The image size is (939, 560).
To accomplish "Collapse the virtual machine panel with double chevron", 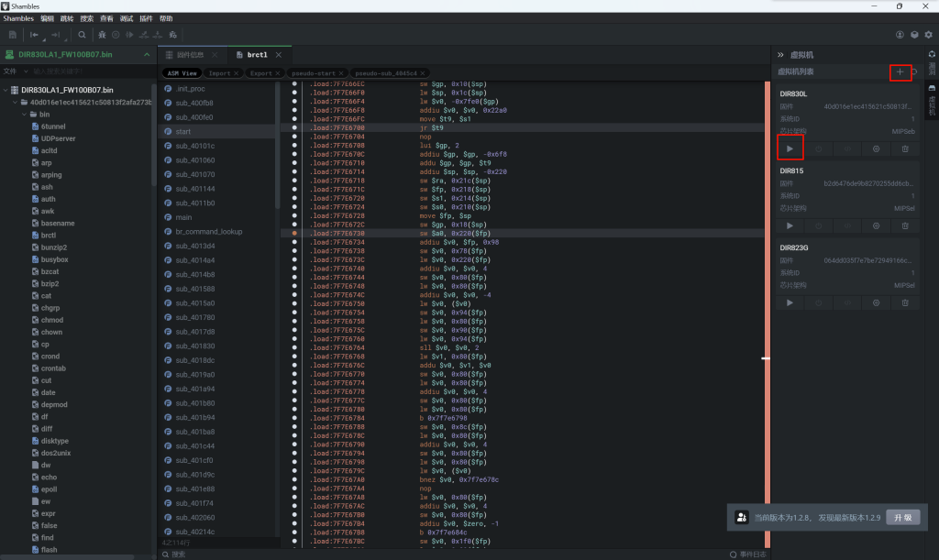I will coord(781,55).
